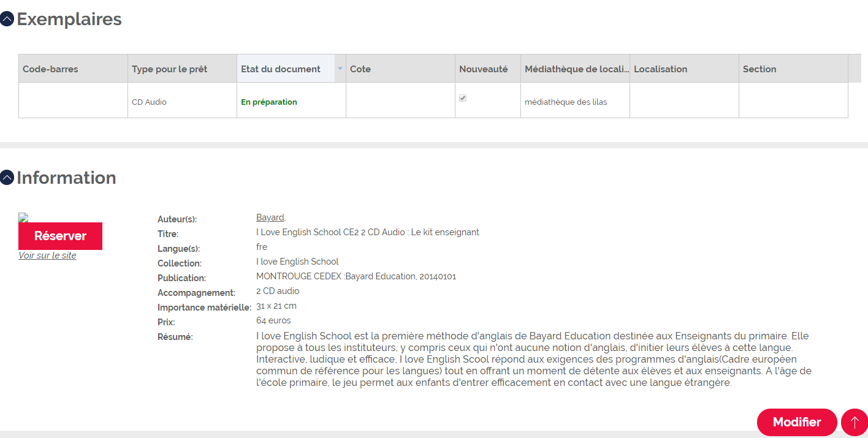Viewport: 868px width, 438px height.
Task: Open the Bayard author link
Action: tap(270, 217)
